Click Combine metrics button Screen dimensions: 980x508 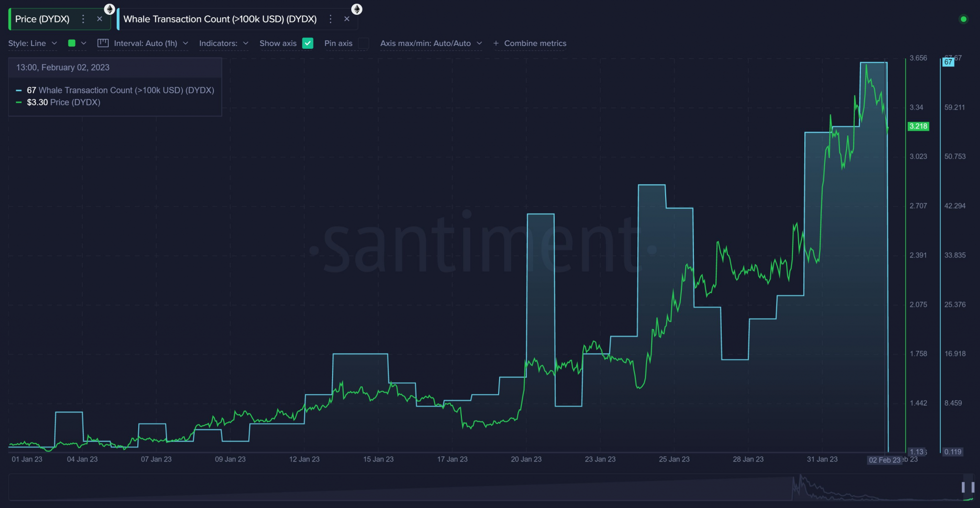(x=530, y=44)
